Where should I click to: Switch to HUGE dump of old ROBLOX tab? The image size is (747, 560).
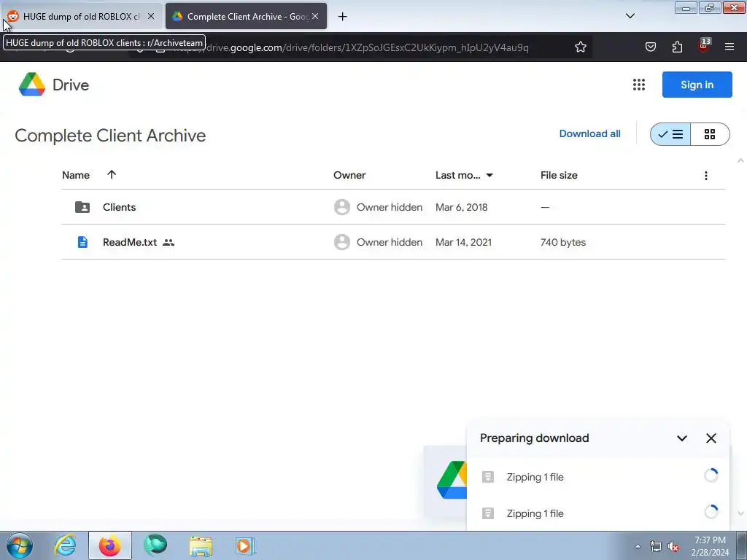tap(81, 17)
